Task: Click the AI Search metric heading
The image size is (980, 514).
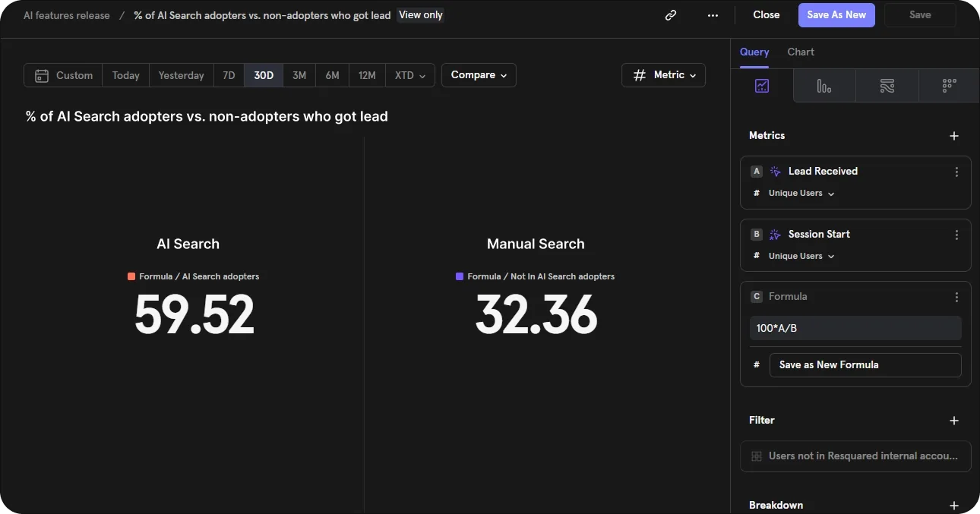Action: pos(188,244)
